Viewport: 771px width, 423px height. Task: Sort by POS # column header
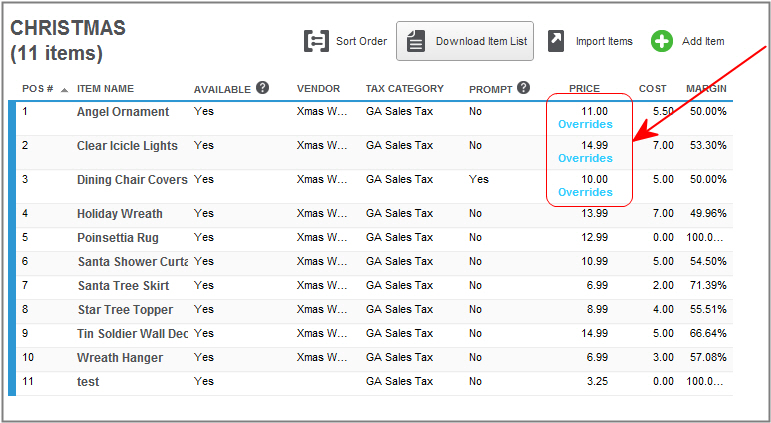[x=38, y=89]
